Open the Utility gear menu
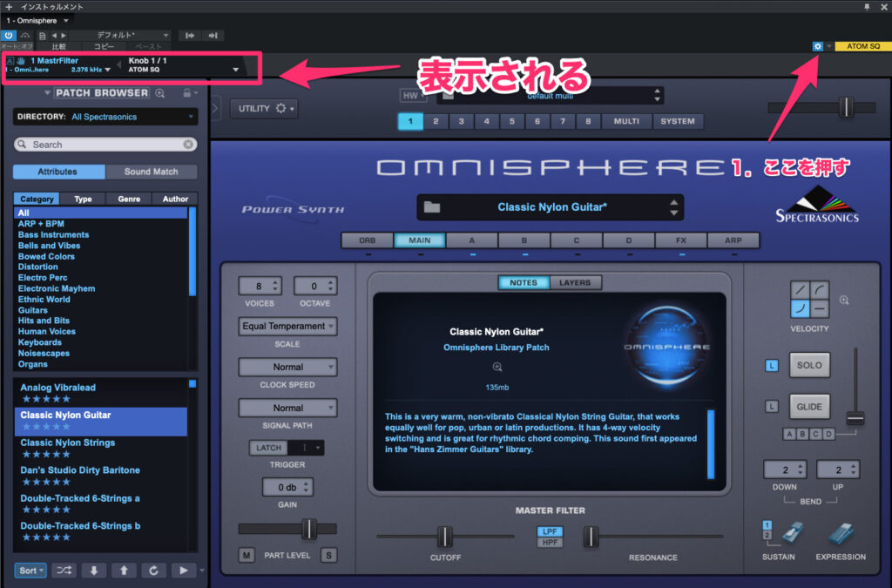The height and width of the screenshot is (588, 892). coord(263,108)
